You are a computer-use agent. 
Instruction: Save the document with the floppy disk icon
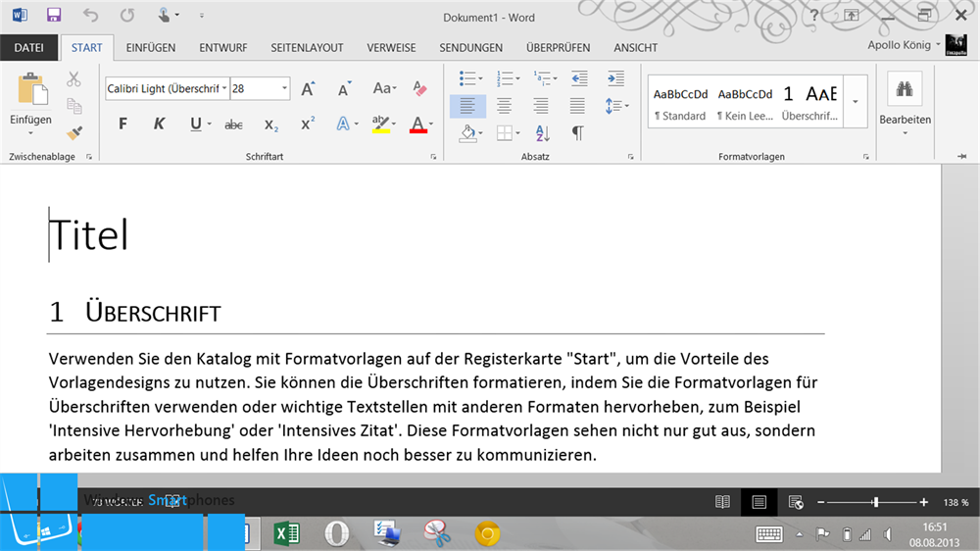[x=54, y=15]
